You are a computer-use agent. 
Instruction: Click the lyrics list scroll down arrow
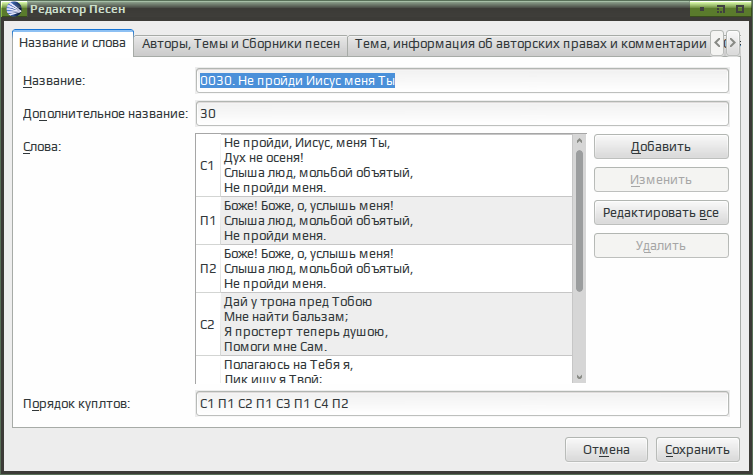pos(579,377)
